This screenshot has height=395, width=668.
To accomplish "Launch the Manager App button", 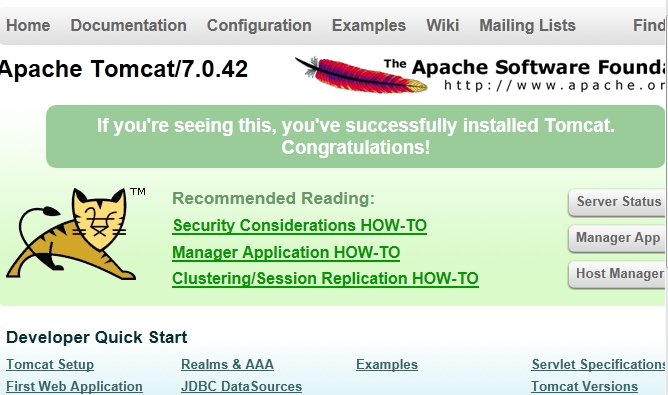I will pos(617,238).
